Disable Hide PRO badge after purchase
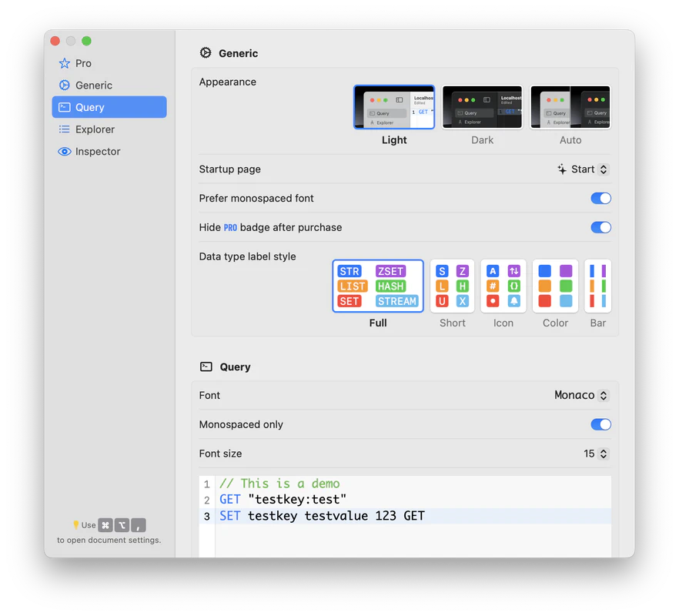The image size is (679, 616). (600, 227)
